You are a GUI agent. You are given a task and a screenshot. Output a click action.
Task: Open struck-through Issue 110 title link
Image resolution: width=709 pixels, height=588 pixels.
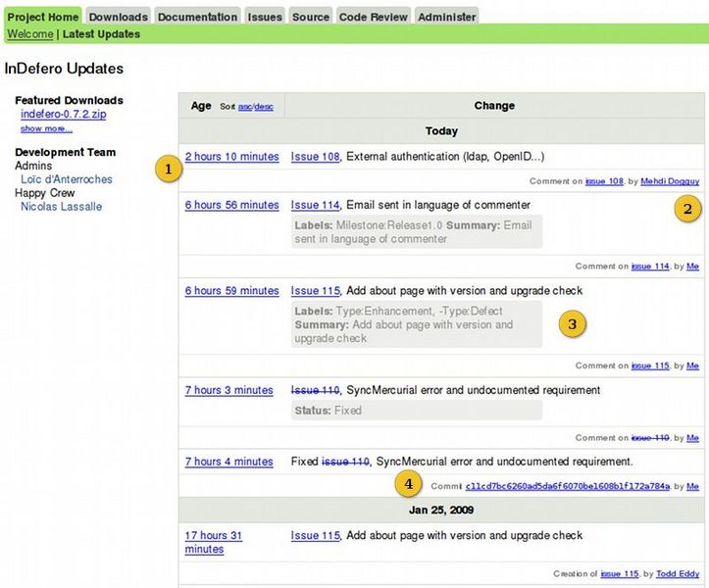coord(315,390)
